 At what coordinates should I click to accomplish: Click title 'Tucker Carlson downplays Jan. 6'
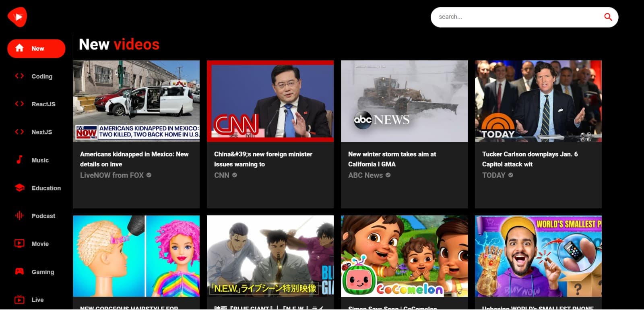[x=530, y=159]
